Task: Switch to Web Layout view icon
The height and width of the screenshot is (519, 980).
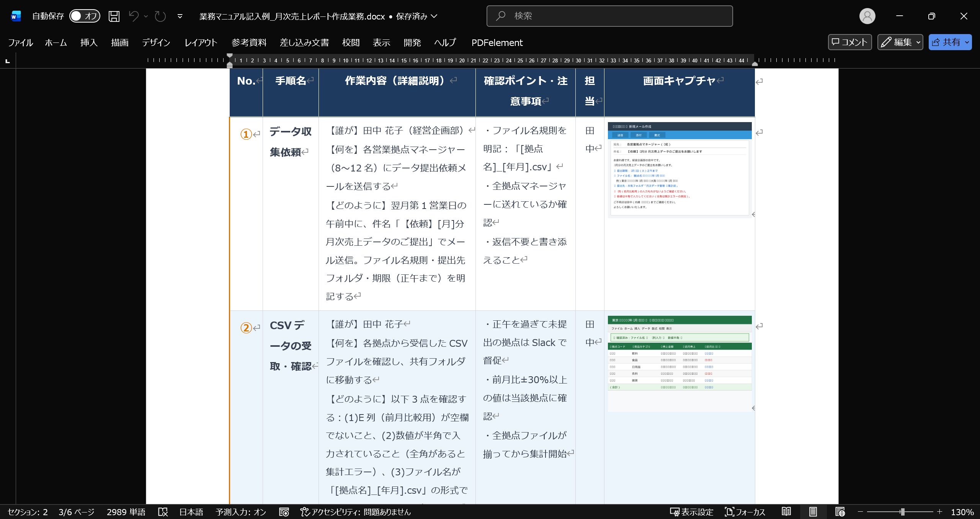Action: pyautogui.click(x=840, y=512)
